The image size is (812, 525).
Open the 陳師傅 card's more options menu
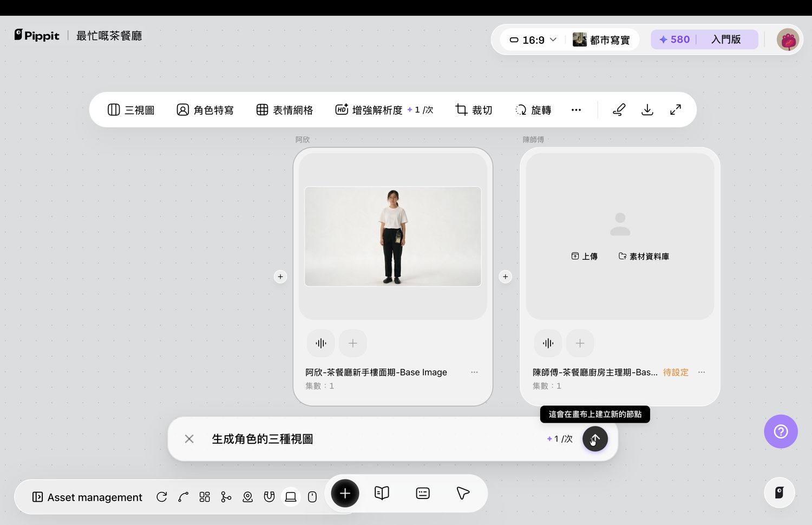click(702, 372)
